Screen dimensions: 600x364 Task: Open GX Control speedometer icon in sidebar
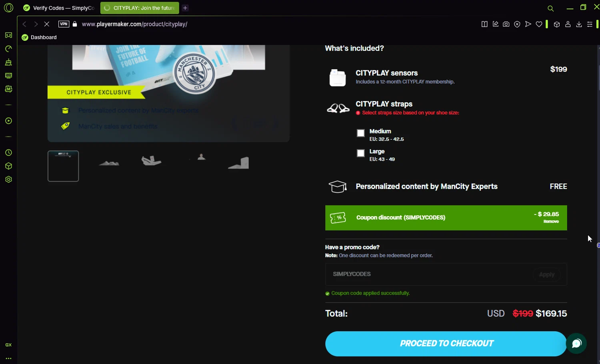click(8, 49)
